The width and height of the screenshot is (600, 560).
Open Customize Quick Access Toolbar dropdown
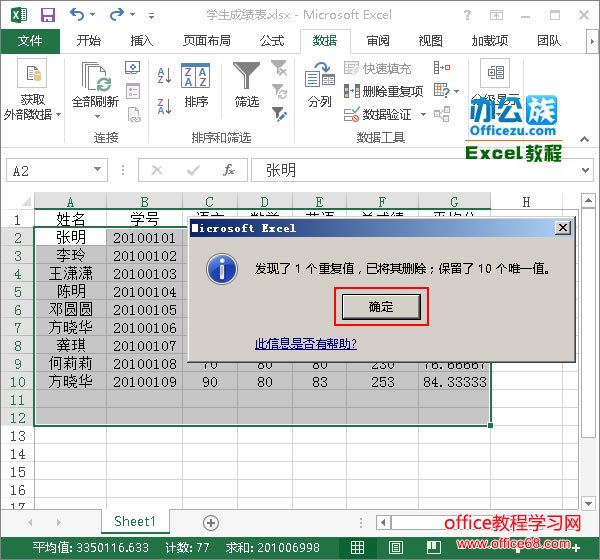pos(152,15)
